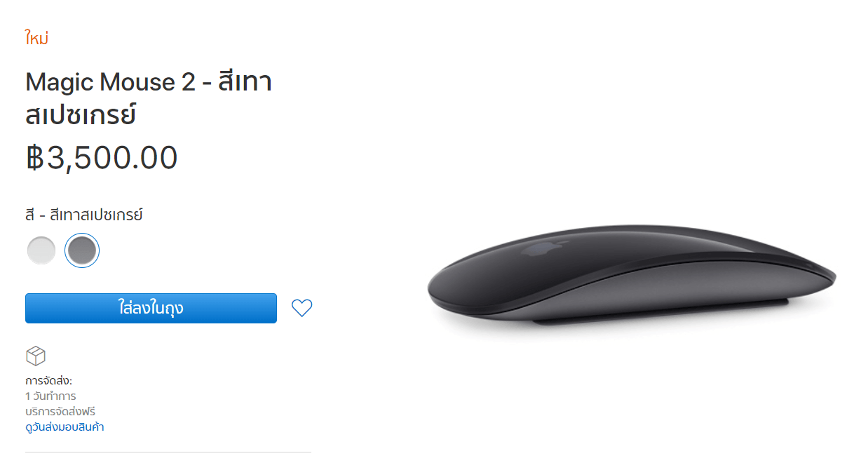Click the สี - สีเทาสเปซเกรย์ color label
Viewport: 868px width, 463px height.
[x=84, y=215]
